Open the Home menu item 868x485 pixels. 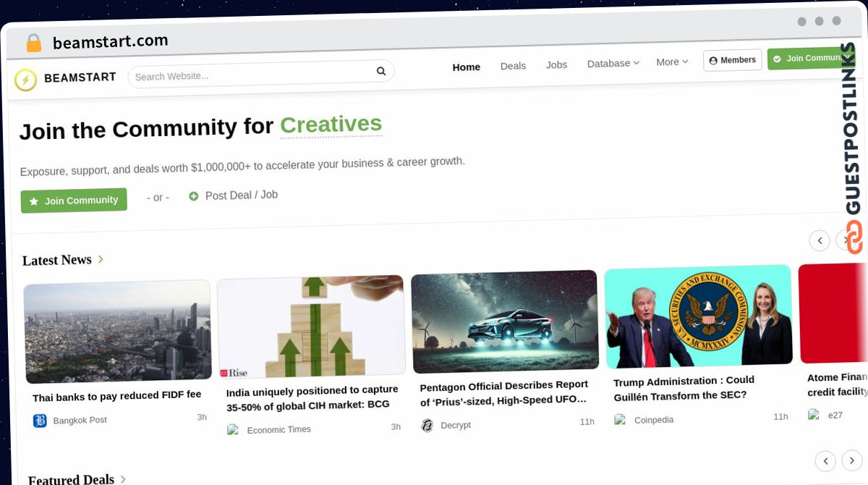tap(467, 67)
